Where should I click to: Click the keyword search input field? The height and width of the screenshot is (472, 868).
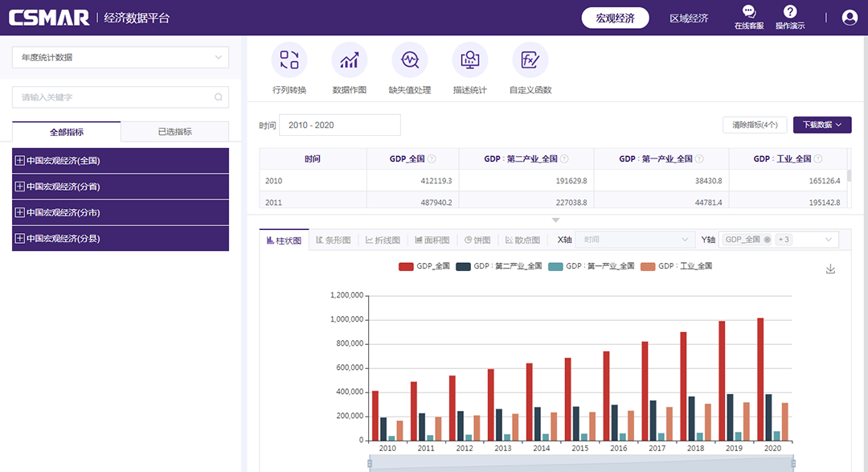[x=113, y=97]
